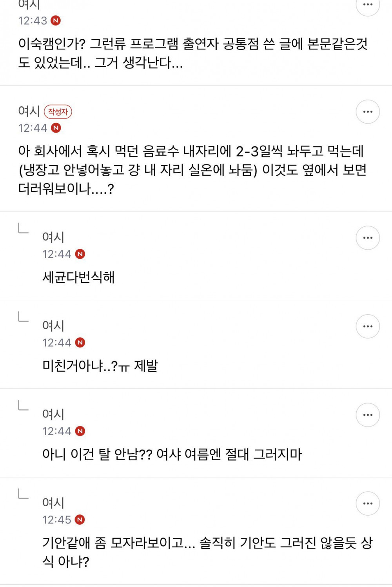Tap the reply indent arrow on 미친거아냐 reply
Screen dimensions: 392x587
click(x=23, y=317)
